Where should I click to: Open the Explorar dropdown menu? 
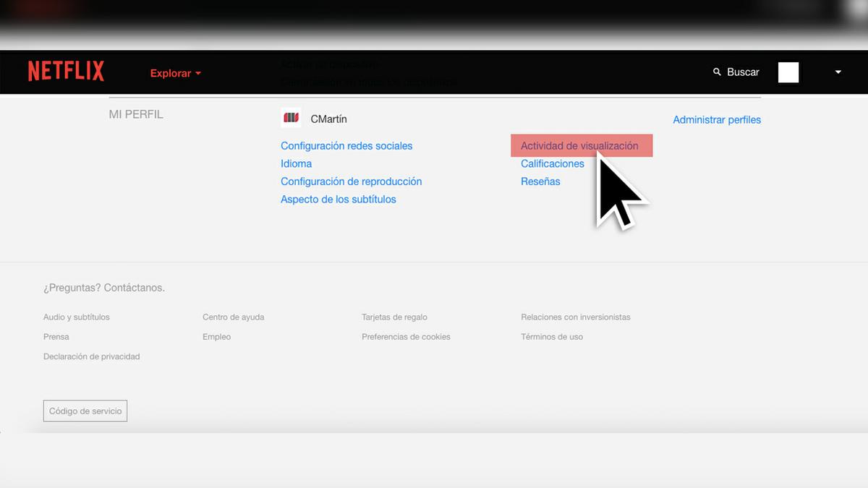point(175,73)
